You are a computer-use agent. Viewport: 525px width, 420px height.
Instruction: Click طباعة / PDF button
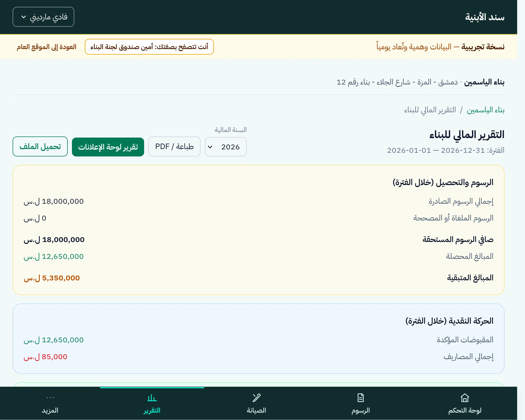174,146
